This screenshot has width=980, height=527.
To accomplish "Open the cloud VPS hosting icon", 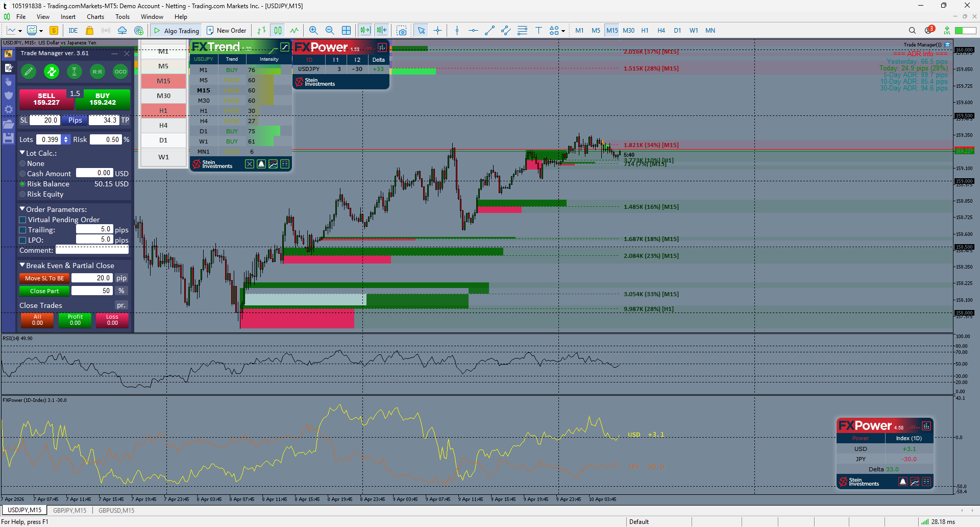I will point(122,31).
